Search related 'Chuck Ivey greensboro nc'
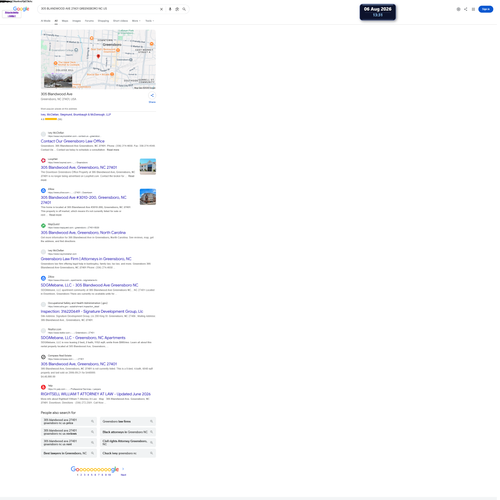This screenshot has width=500, height=500. (128, 453)
